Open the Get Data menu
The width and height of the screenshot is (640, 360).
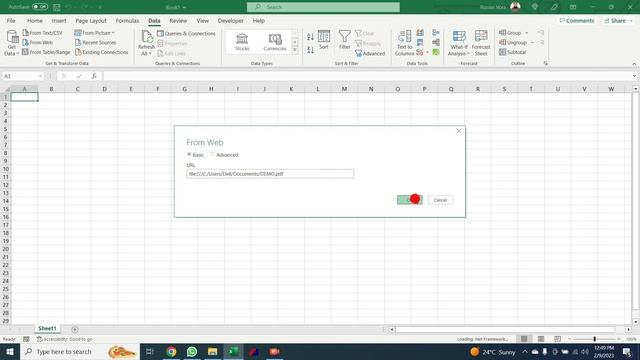[11, 43]
